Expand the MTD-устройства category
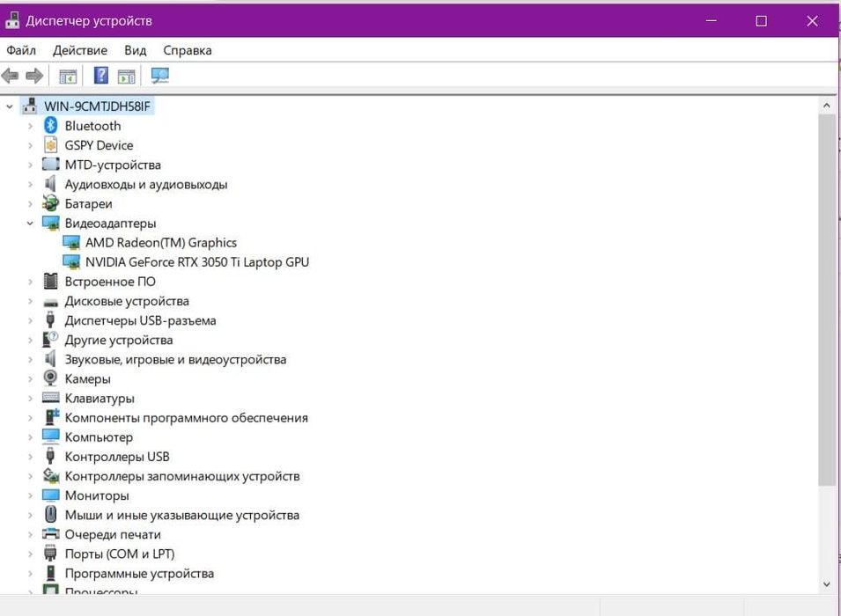Viewport: 841px width, 616px height. (30, 165)
